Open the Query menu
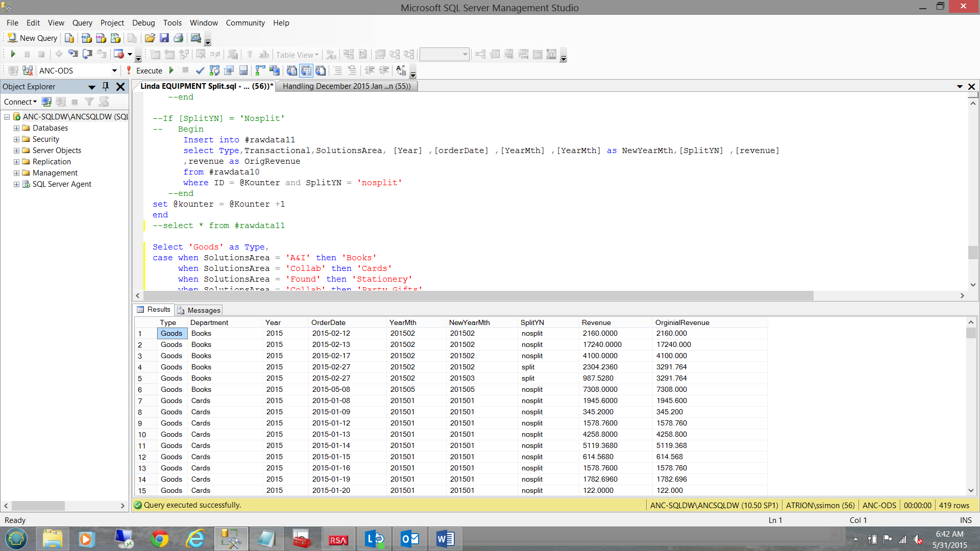 [x=82, y=23]
